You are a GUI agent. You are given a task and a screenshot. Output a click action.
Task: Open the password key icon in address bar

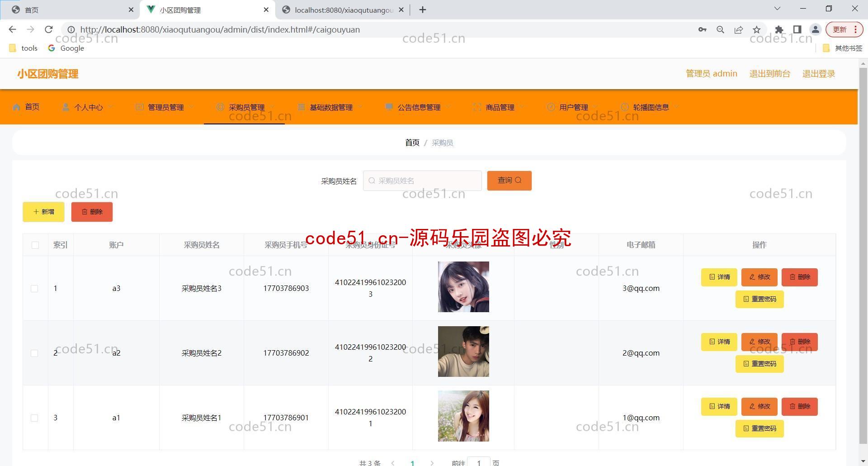(x=702, y=30)
